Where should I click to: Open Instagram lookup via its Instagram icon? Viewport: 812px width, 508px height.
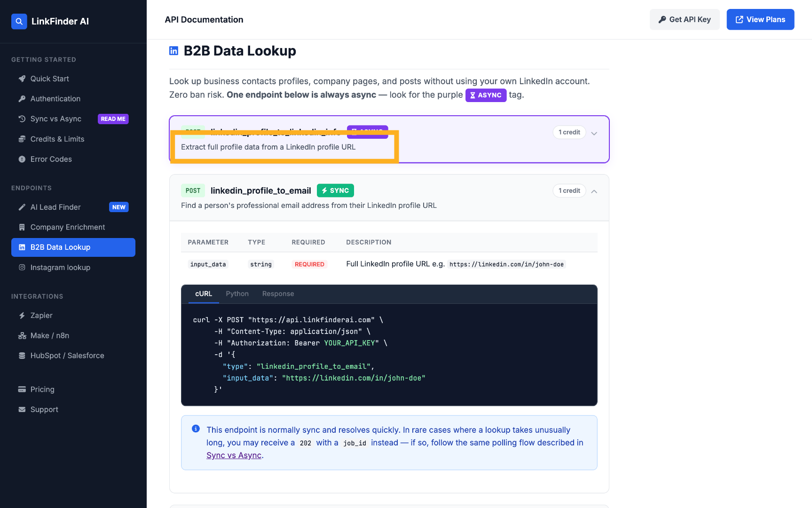click(x=22, y=268)
